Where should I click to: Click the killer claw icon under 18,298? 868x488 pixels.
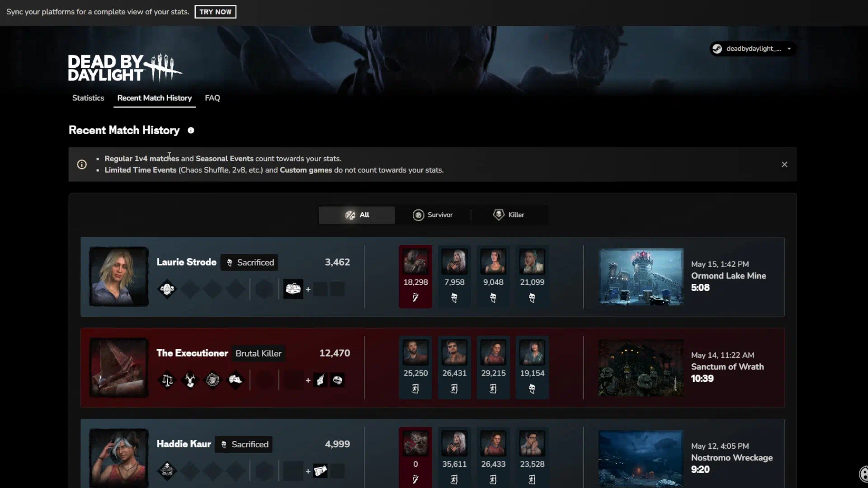coord(415,298)
